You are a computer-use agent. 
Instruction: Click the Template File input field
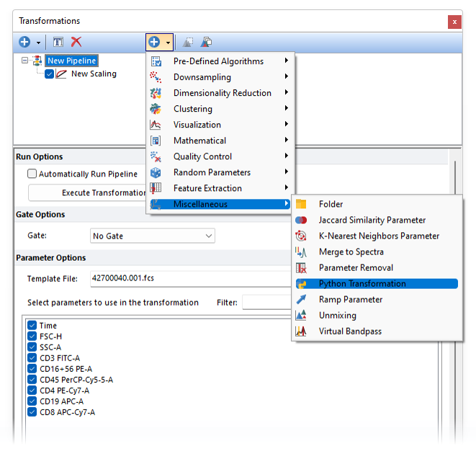pyautogui.click(x=189, y=277)
